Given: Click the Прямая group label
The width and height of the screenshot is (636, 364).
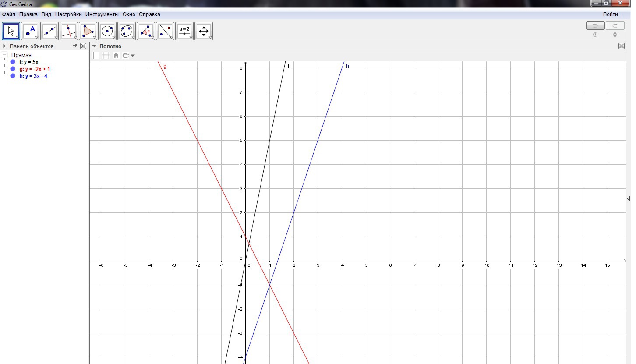Looking at the screenshot, I should coord(21,55).
